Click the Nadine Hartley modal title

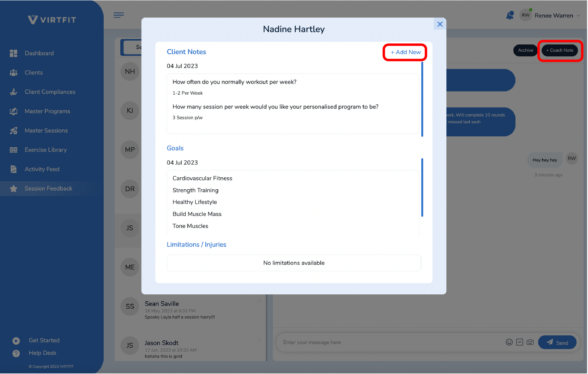tap(294, 29)
